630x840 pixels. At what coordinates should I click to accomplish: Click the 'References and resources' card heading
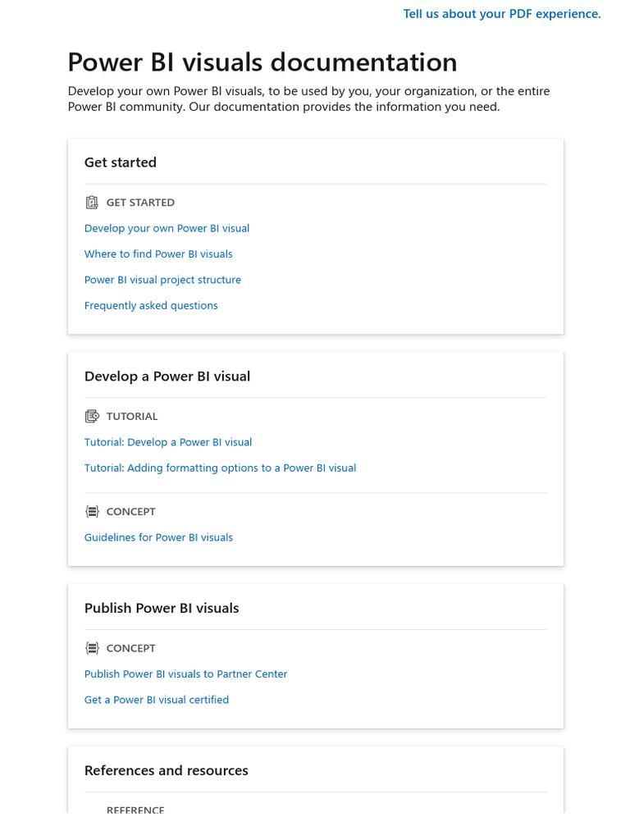click(167, 771)
